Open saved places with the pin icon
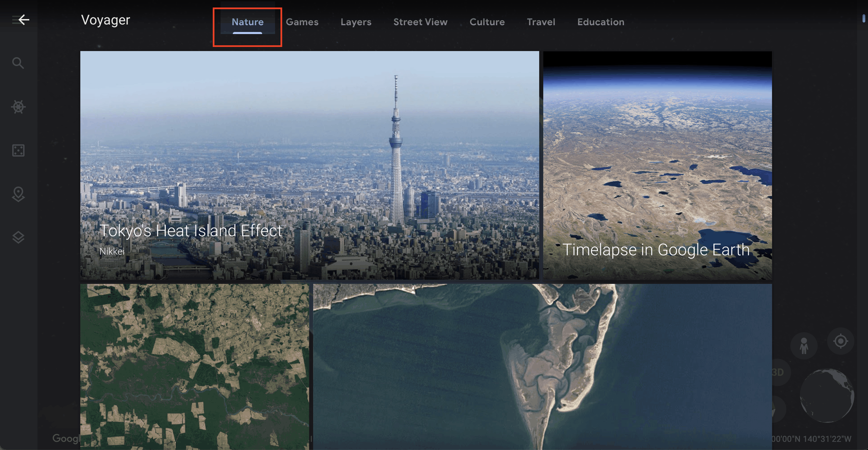The height and width of the screenshot is (450, 868). tap(18, 194)
